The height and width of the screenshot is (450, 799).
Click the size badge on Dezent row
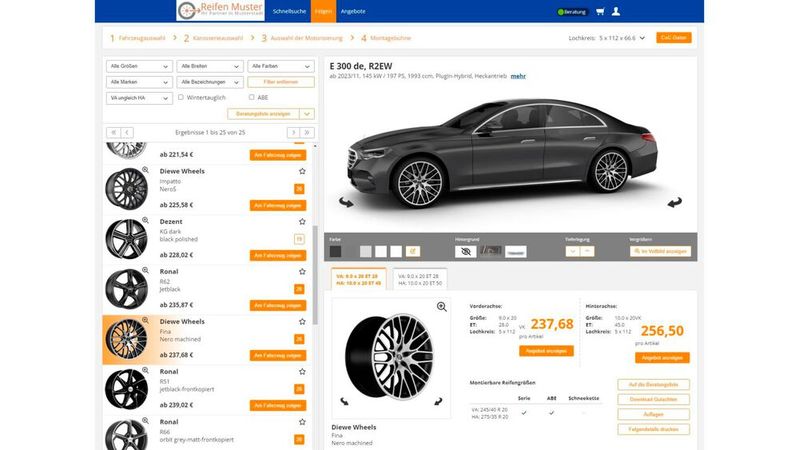coord(299,239)
